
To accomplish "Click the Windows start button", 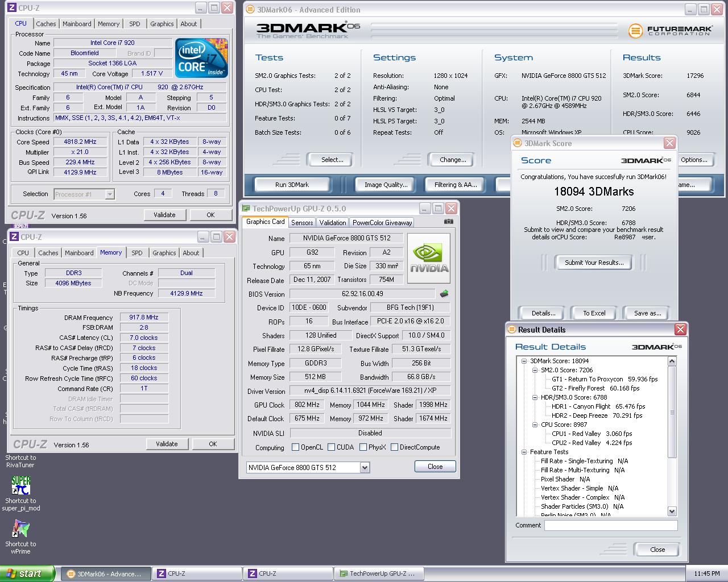I will click(x=27, y=573).
